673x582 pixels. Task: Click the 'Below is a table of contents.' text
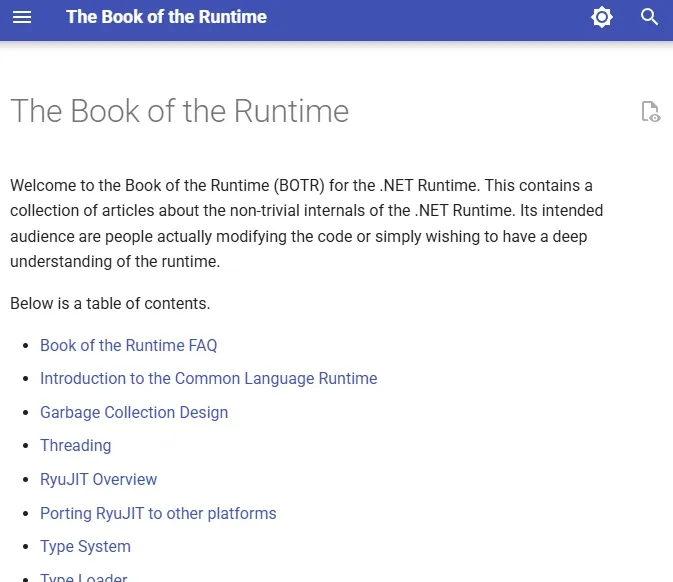coord(110,303)
